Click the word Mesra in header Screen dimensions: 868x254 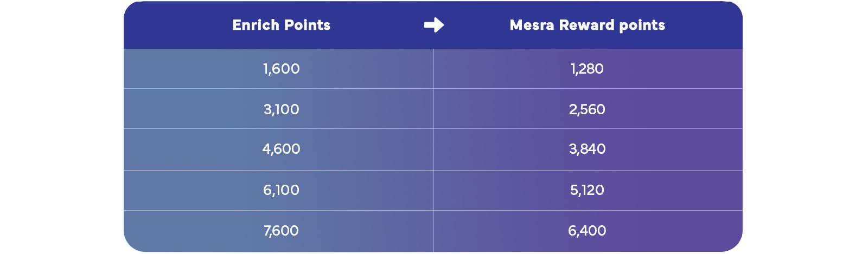(x=532, y=25)
